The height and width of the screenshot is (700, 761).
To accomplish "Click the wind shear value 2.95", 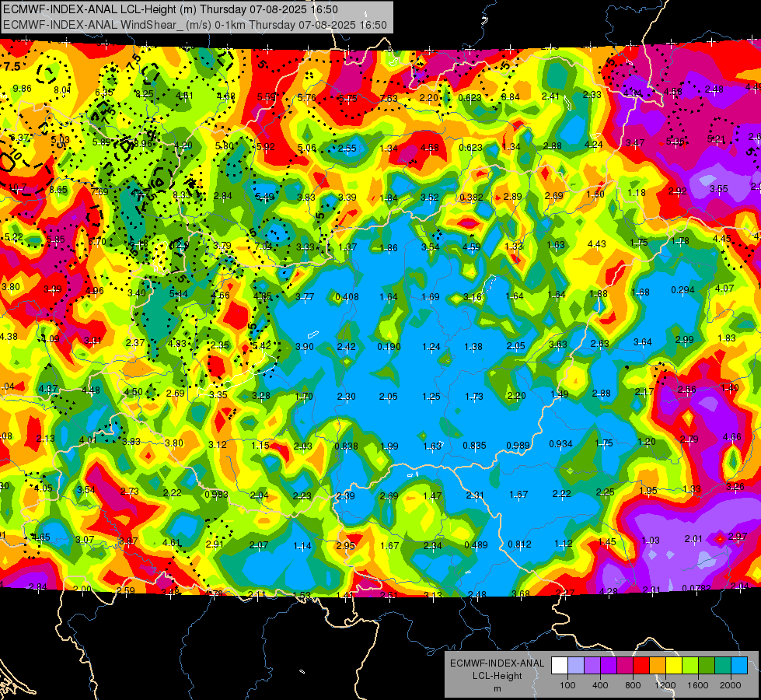I will point(346,545).
